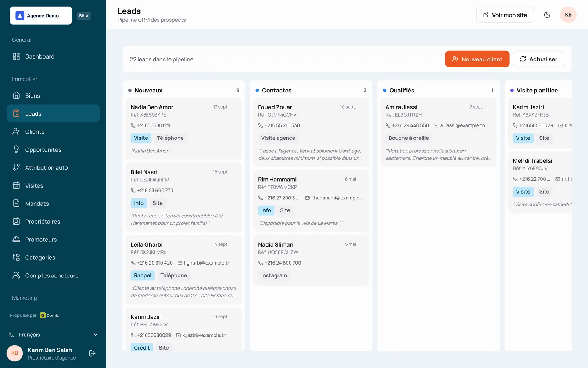
Task: Open Comptes acheteurs via its users icon
Action: pyautogui.click(x=16, y=275)
